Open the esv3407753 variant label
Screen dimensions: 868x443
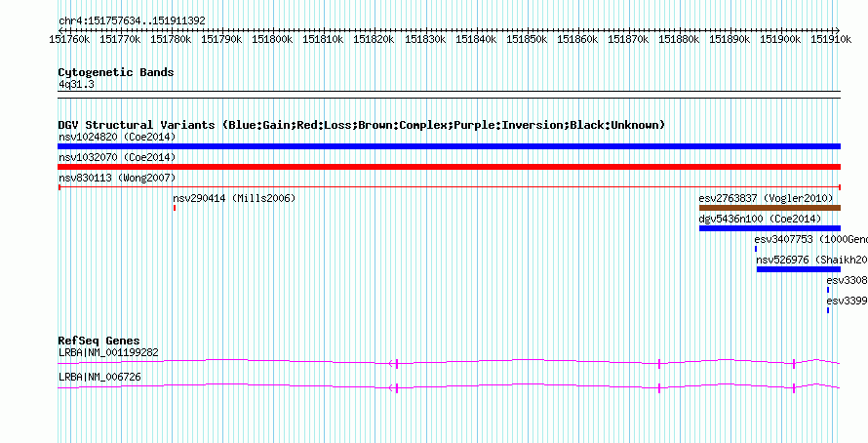[811, 239]
